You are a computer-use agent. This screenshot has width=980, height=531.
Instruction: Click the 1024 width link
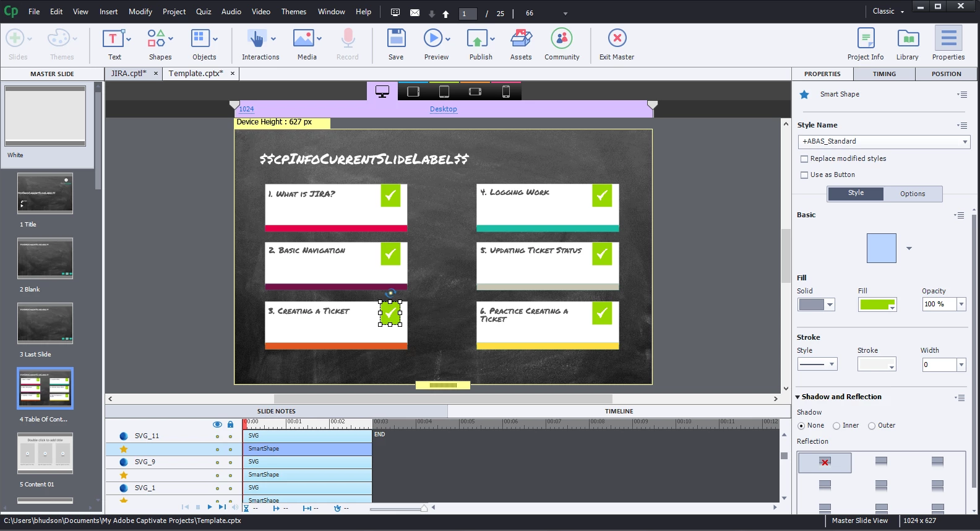246,109
